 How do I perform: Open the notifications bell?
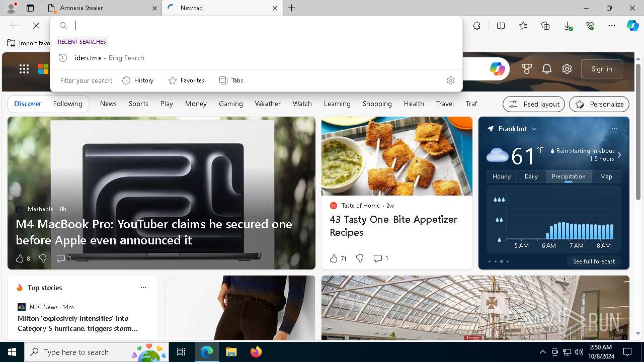[x=547, y=69]
